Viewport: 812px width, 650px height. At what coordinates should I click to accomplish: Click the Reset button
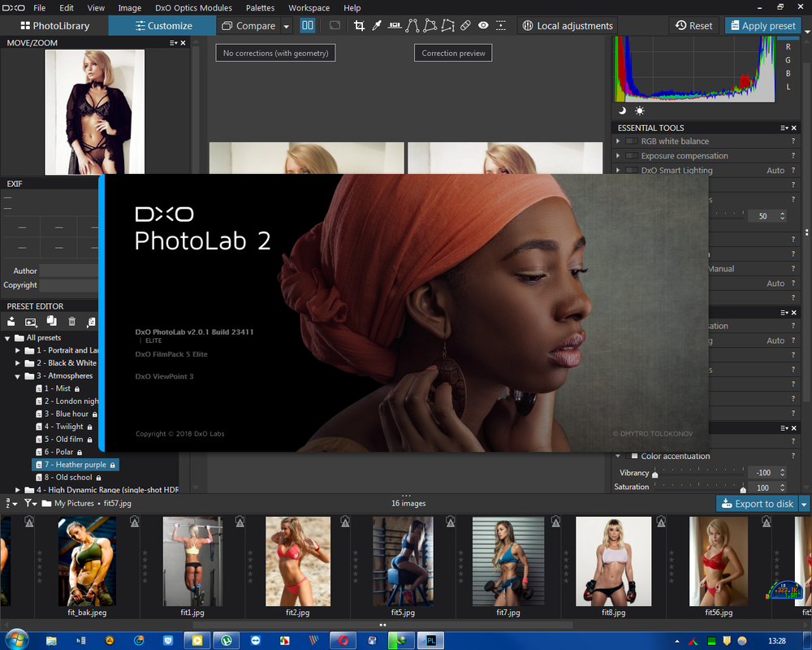pyautogui.click(x=694, y=25)
